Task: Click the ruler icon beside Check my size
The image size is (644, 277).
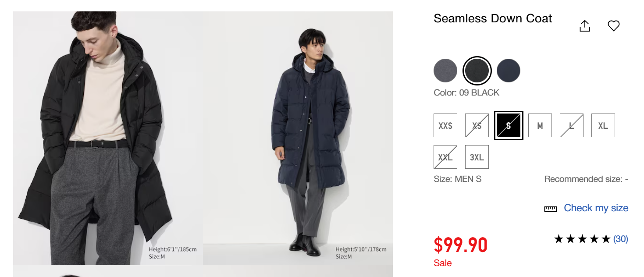Action: click(x=550, y=209)
